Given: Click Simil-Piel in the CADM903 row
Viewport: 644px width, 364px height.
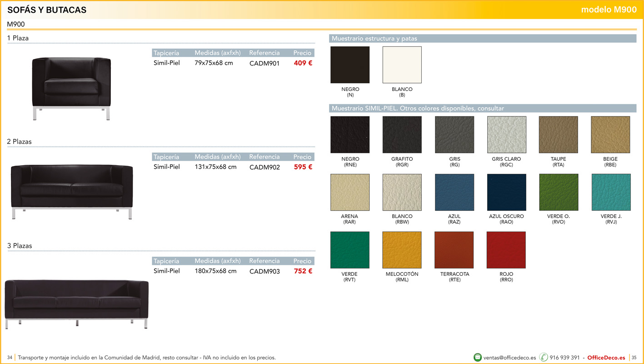Looking at the screenshot, I should pos(167,271).
